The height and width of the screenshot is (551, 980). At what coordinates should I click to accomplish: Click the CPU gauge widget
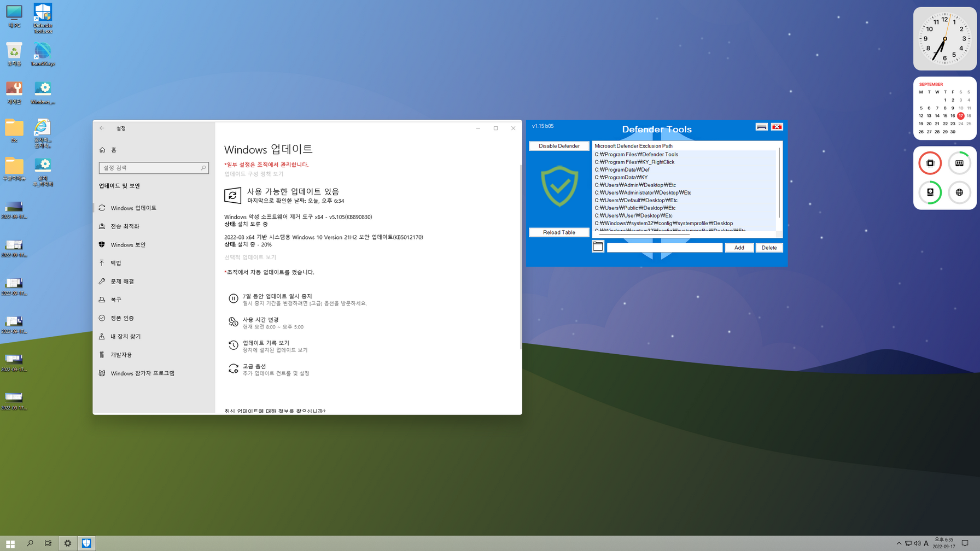click(930, 163)
